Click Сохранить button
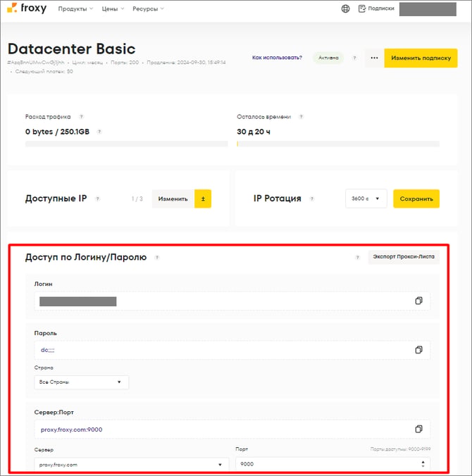Image resolution: width=472 pixels, height=476 pixels. pos(416,199)
